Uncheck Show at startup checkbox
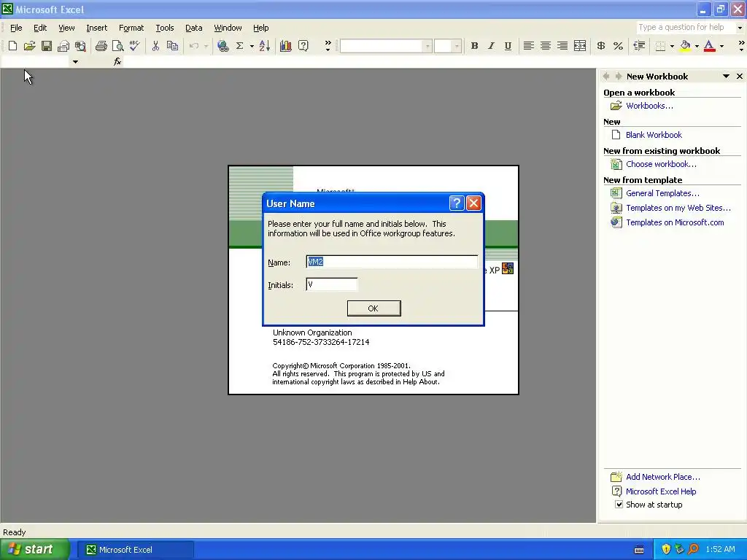The width and height of the screenshot is (747, 560). coord(619,505)
